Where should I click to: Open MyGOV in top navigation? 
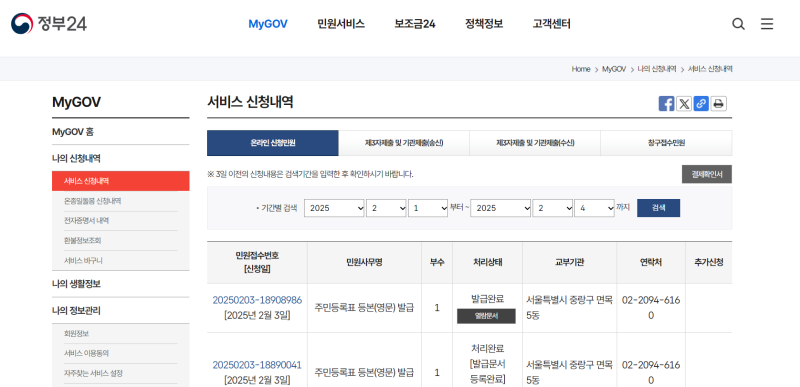(x=268, y=24)
